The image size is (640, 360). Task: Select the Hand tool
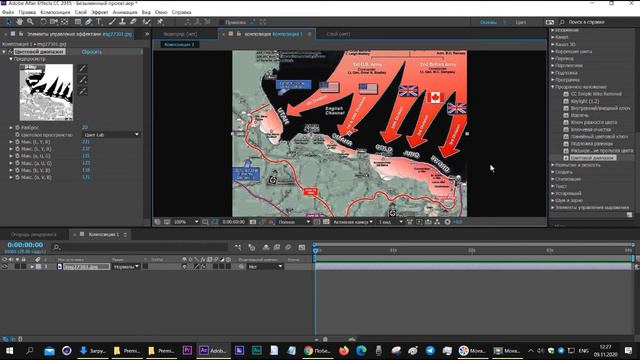point(19,22)
